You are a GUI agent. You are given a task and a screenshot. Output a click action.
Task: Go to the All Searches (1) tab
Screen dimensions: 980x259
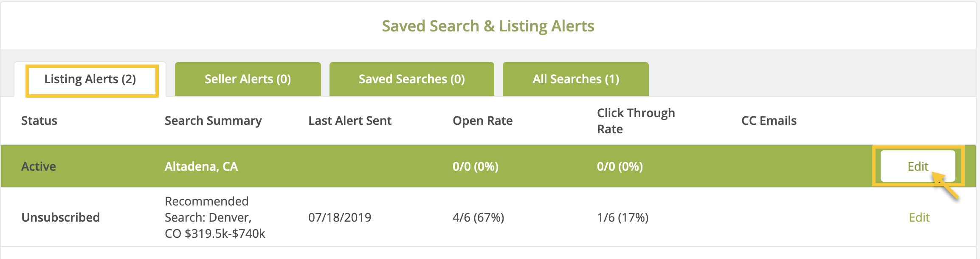[x=575, y=79]
